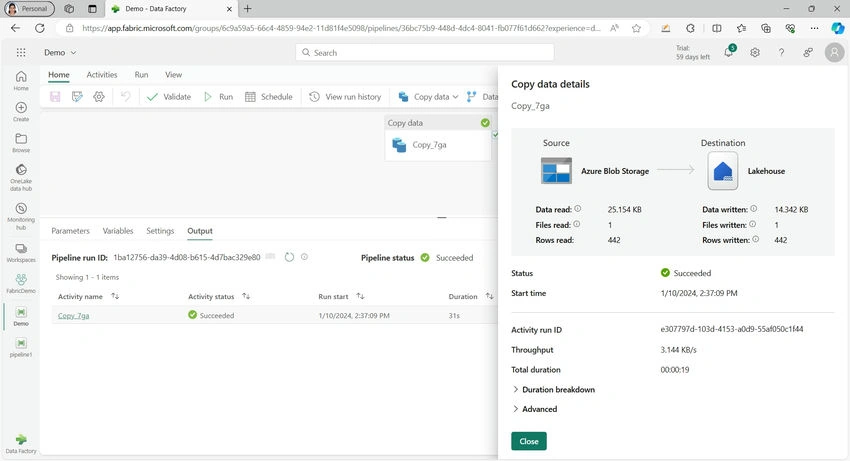
Task: Open FabricDemo workspace in sidebar
Action: tap(21, 284)
